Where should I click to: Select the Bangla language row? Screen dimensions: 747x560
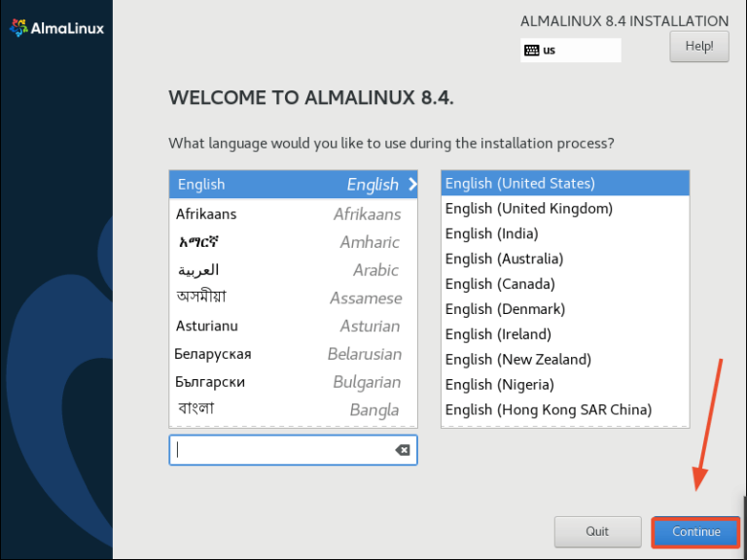point(293,410)
